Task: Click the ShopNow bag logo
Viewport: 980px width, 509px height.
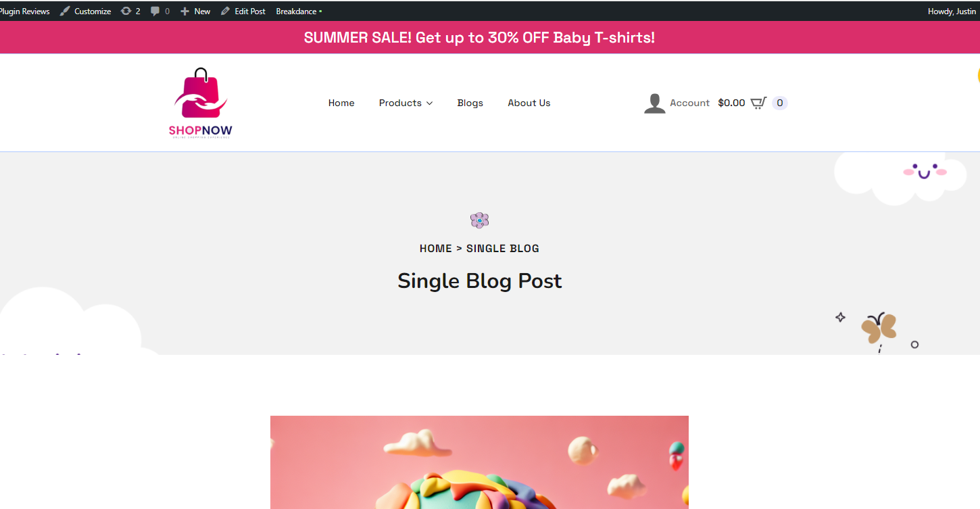Action: [x=201, y=103]
